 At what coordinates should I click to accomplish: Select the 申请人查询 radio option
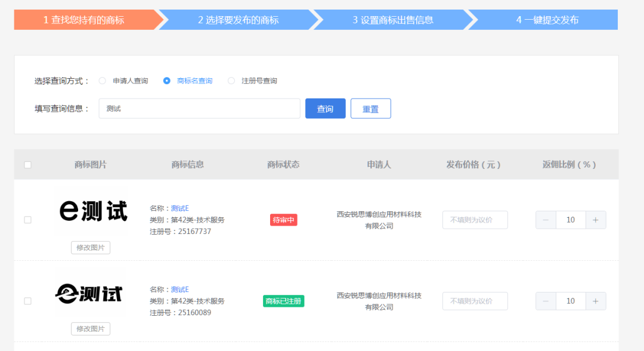coord(103,81)
